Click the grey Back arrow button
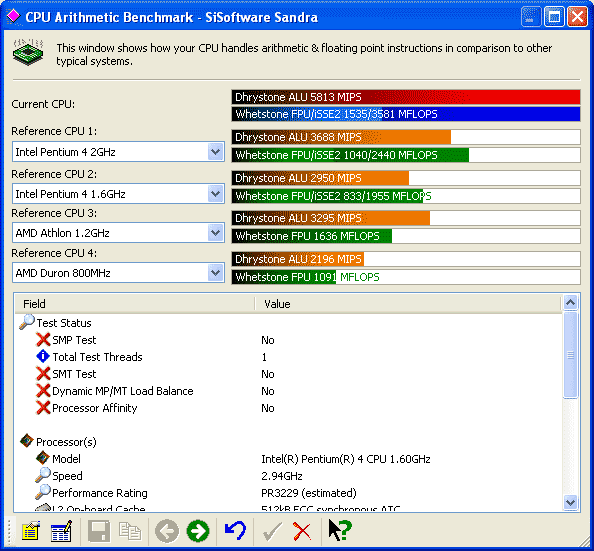594x551 pixels. (x=167, y=531)
